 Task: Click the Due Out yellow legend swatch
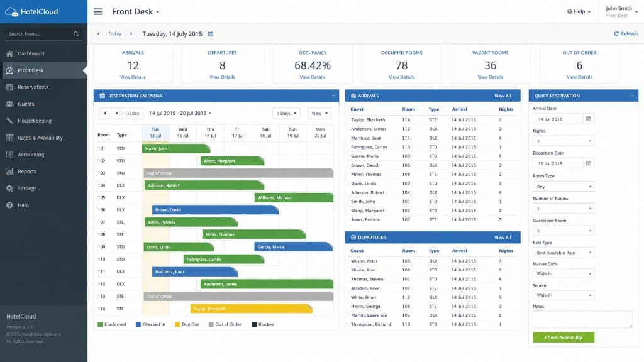click(177, 324)
